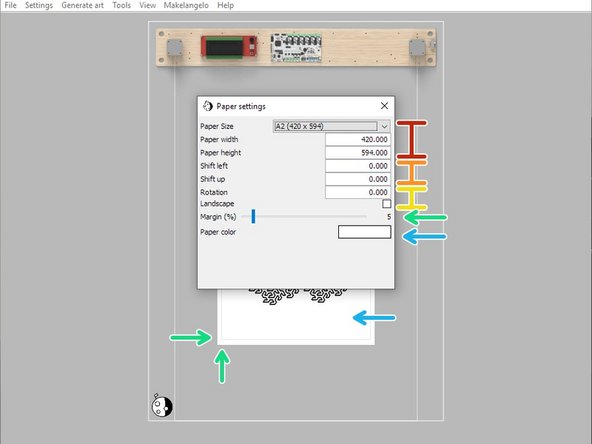Open the Paper color swatch

point(364,232)
